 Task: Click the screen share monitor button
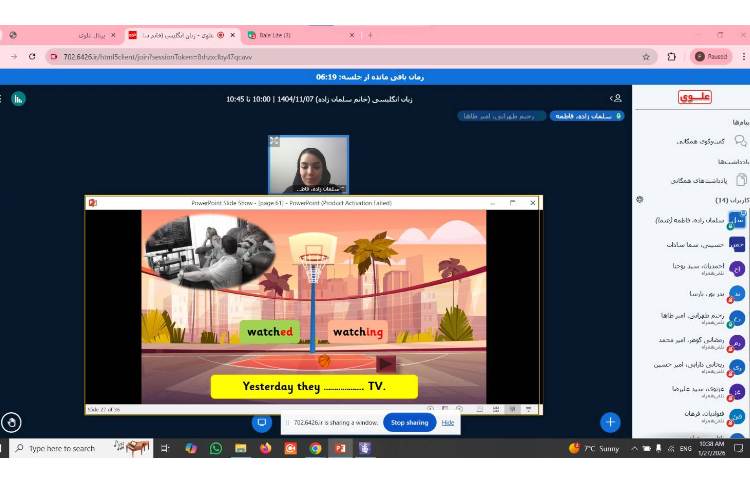(263, 422)
